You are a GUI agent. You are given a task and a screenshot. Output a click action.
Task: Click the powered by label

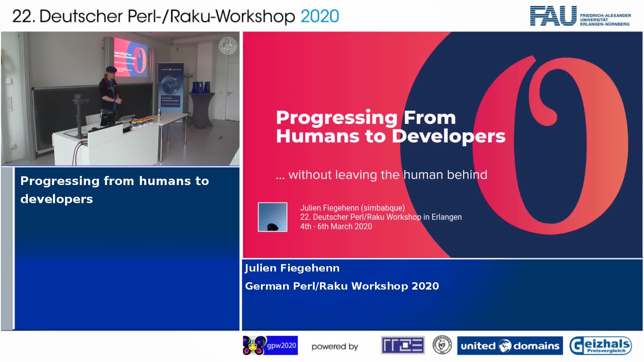[x=334, y=347]
